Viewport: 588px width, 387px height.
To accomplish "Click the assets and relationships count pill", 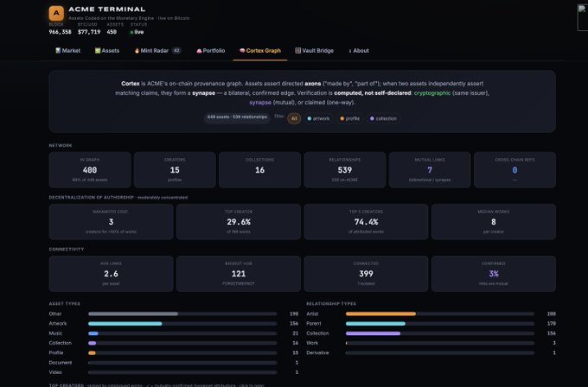I will [x=237, y=117].
